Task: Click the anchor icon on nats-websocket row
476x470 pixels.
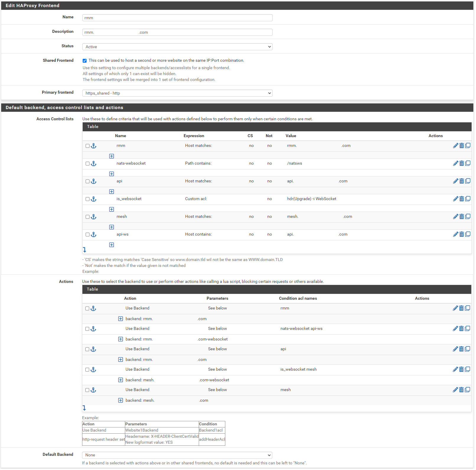Action: tap(94, 163)
